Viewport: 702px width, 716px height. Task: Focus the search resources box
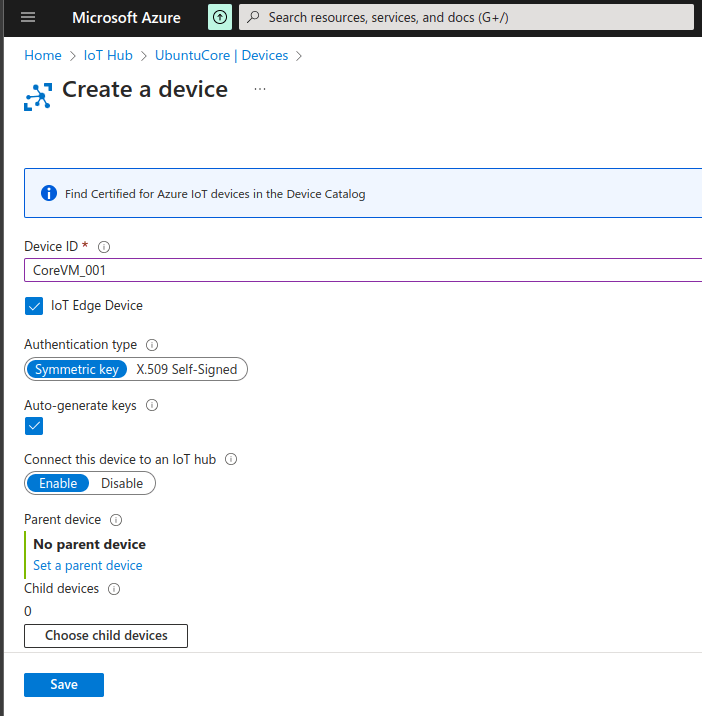[466, 17]
